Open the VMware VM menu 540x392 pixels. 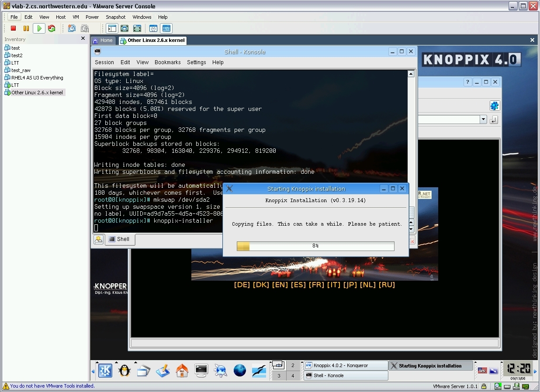[76, 17]
